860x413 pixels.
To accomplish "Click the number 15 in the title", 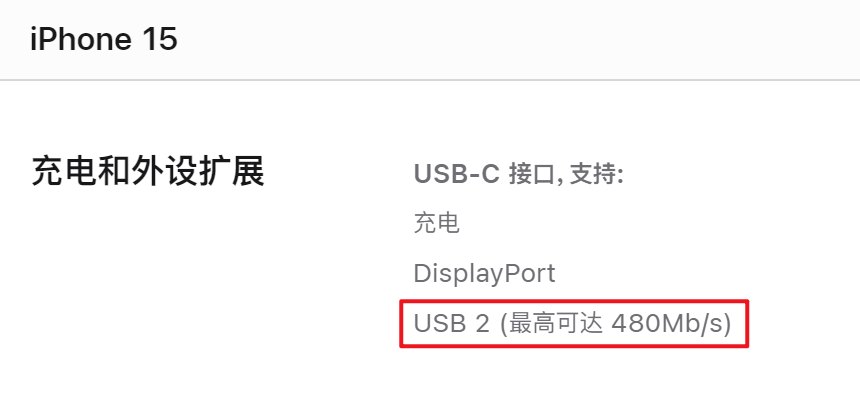I will (160, 39).
